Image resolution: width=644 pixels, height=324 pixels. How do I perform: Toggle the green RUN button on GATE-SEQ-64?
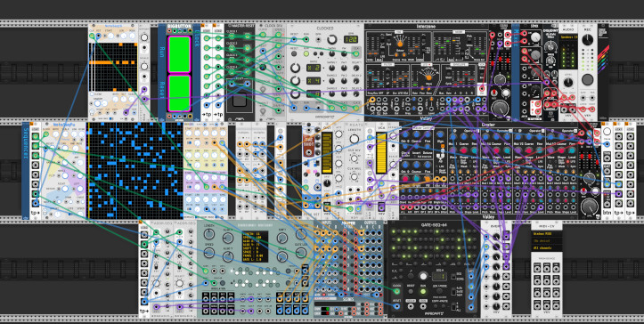click(422, 291)
